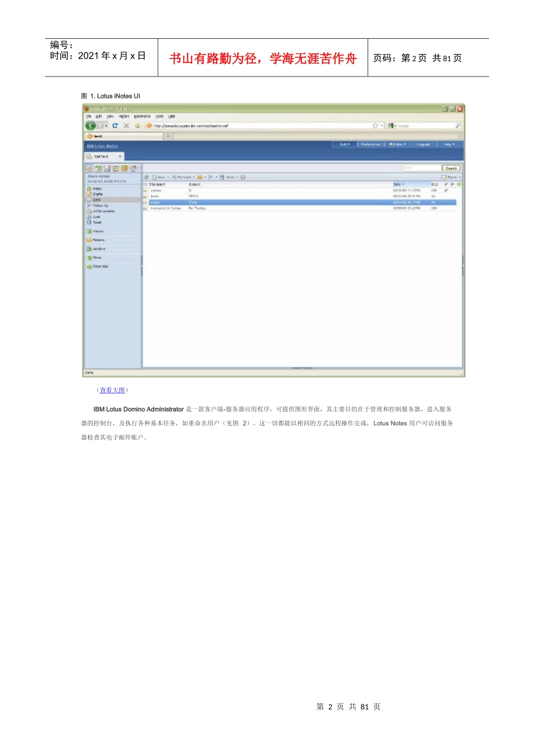534x756 pixels.
Task: Click the browser Stop (X) icon
Action: click(126, 125)
